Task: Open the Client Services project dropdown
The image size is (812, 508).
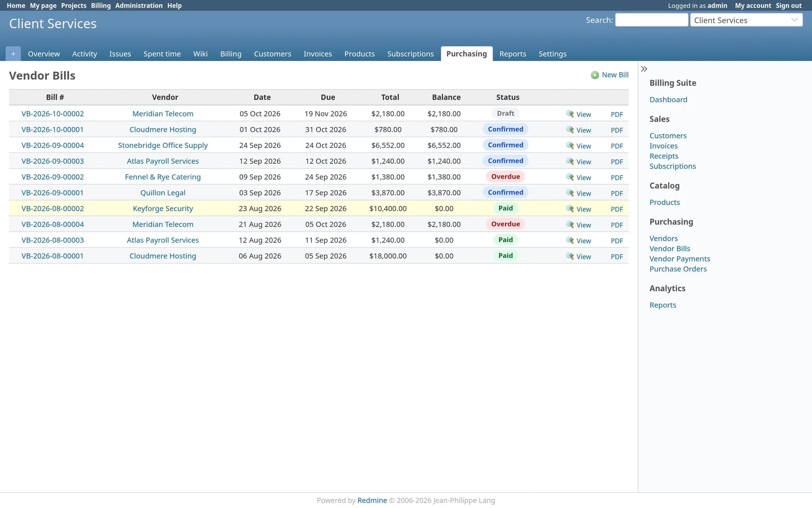Action: [x=746, y=20]
